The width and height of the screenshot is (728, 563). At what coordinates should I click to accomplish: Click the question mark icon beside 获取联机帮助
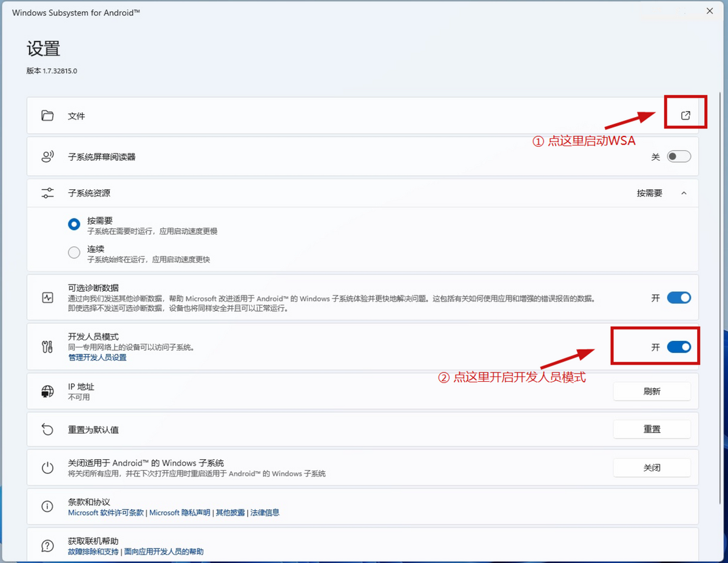pos(47,545)
